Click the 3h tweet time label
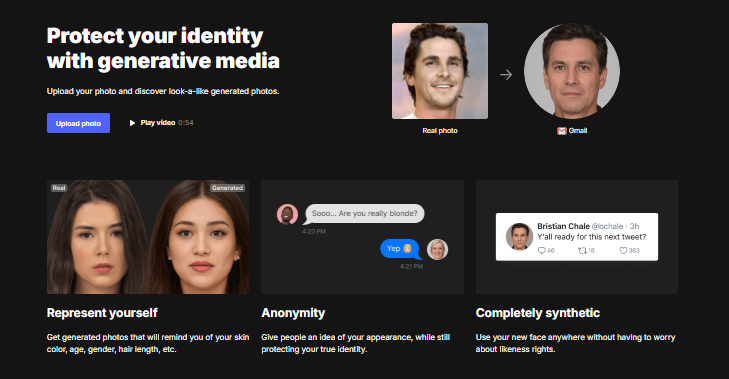 (x=635, y=226)
